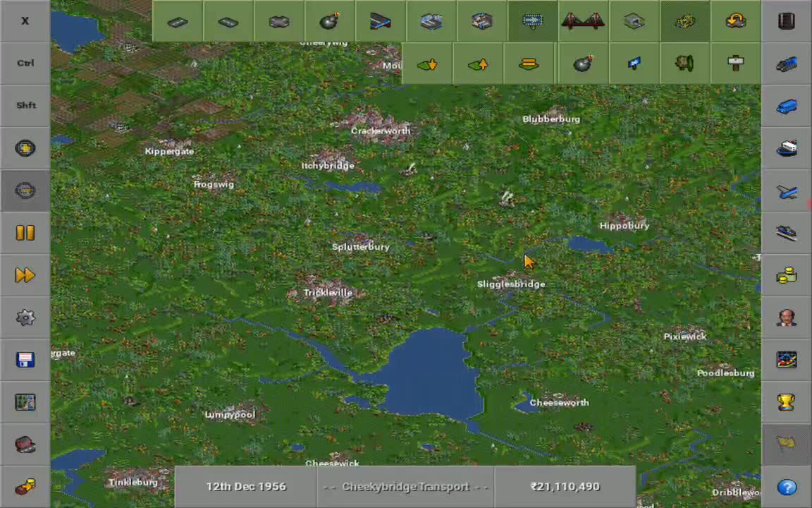This screenshot has height=508, width=812.
Task: Open the world map menu
Action: tap(25, 402)
